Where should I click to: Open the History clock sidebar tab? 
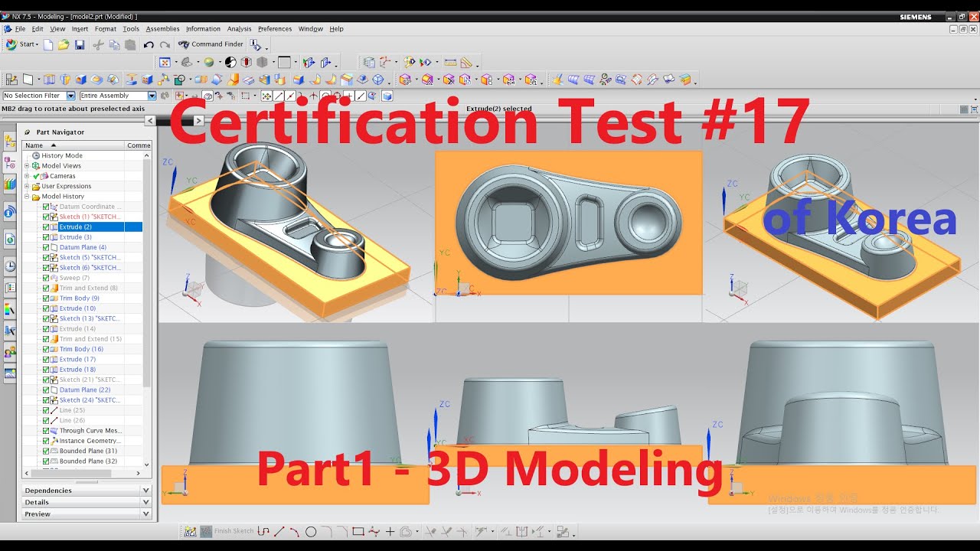coord(10,266)
